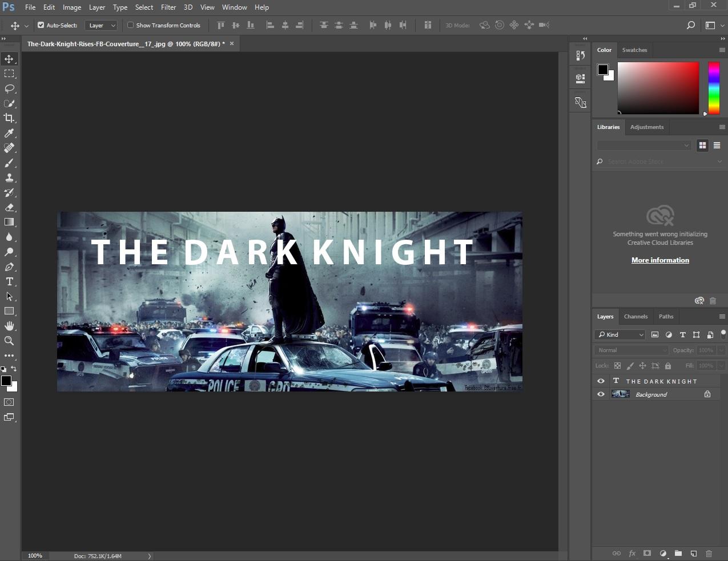The image size is (728, 561).
Task: Toggle the Auto-Select checkbox
Action: (41, 25)
